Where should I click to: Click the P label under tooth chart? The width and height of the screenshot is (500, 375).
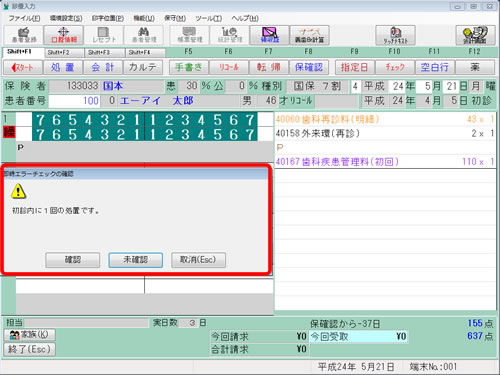pos(21,147)
